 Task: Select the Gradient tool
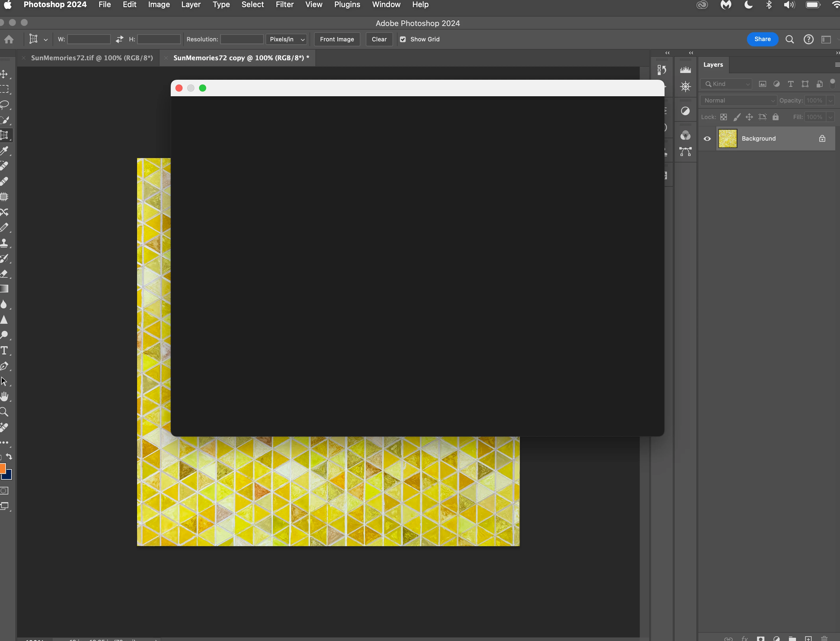(4, 289)
